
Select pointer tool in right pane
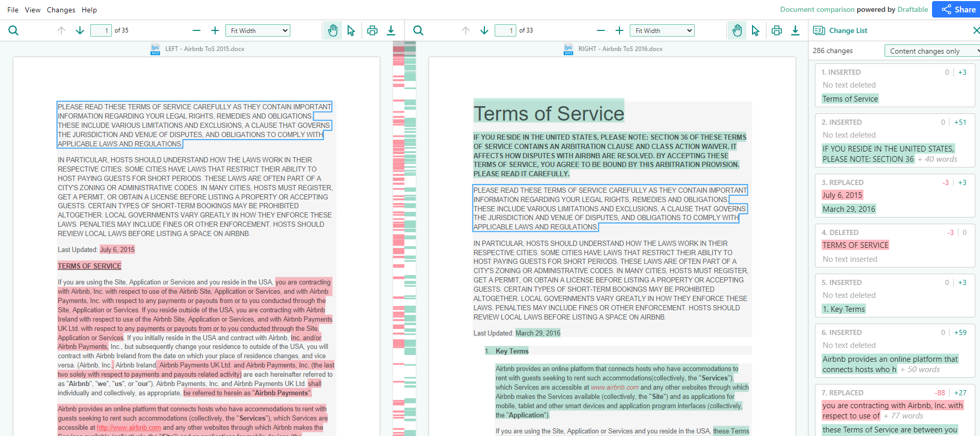756,30
